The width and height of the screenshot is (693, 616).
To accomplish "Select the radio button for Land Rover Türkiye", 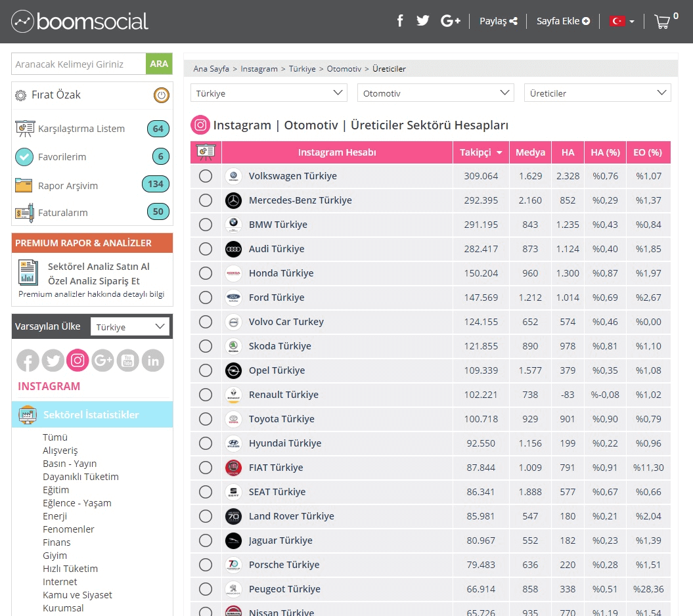I will 206,516.
